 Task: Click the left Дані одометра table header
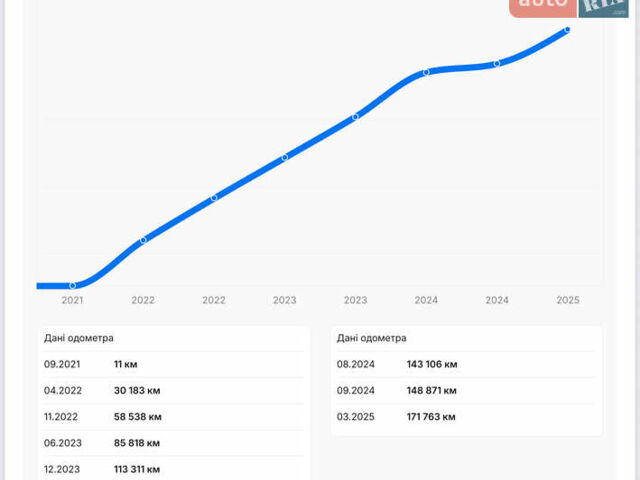pos(79,338)
